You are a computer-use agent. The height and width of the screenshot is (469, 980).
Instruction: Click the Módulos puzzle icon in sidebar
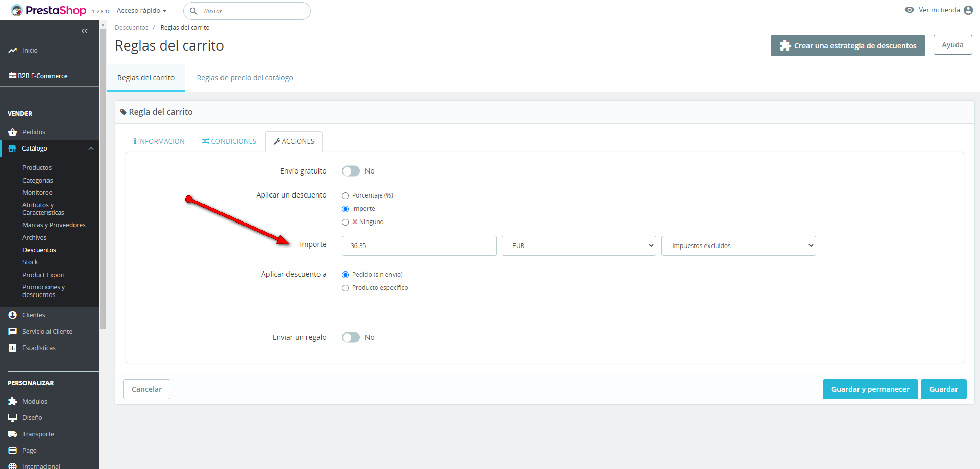tap(13, 402)
